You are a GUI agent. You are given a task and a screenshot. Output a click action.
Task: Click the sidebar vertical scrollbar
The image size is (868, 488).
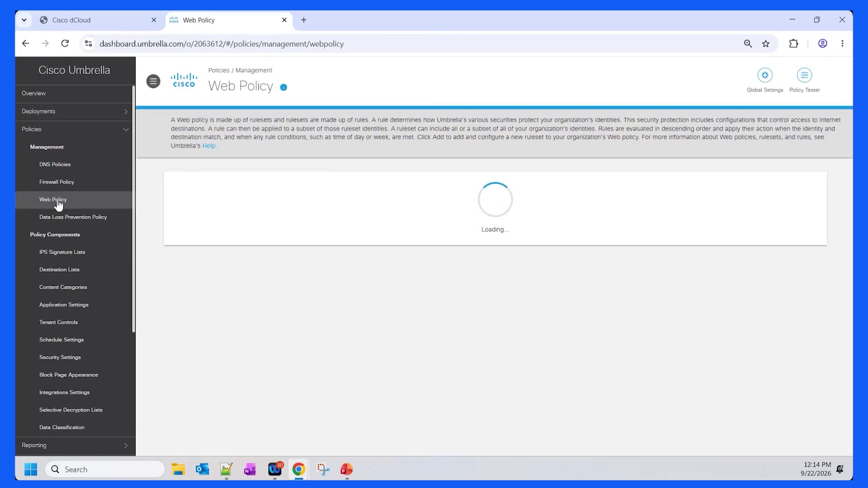133,209
